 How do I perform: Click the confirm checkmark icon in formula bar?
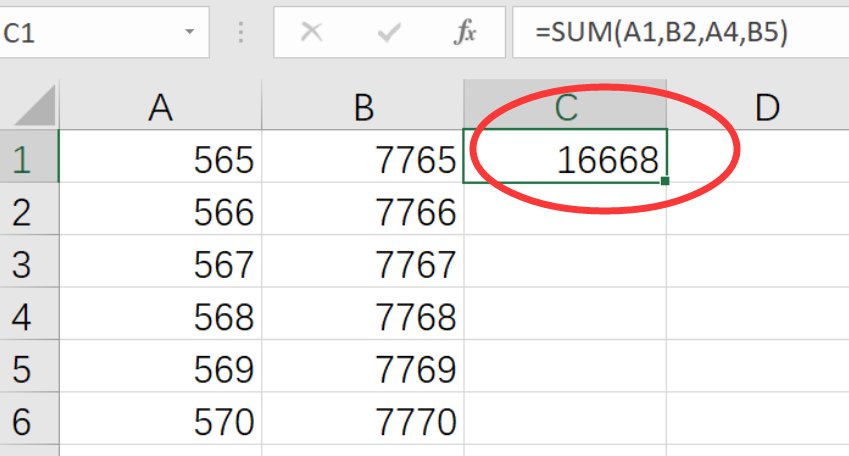pos(389,32)
